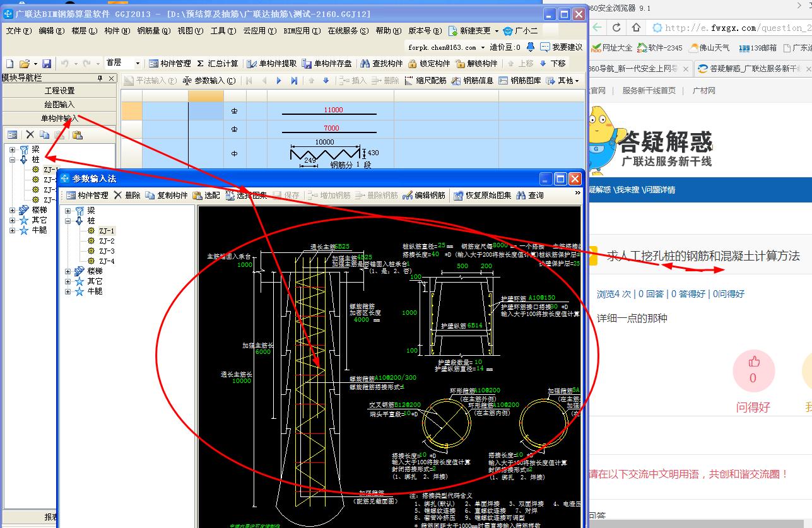
Task: Go to next record arrow in input toolbar
Action: [x=279, y=81]
